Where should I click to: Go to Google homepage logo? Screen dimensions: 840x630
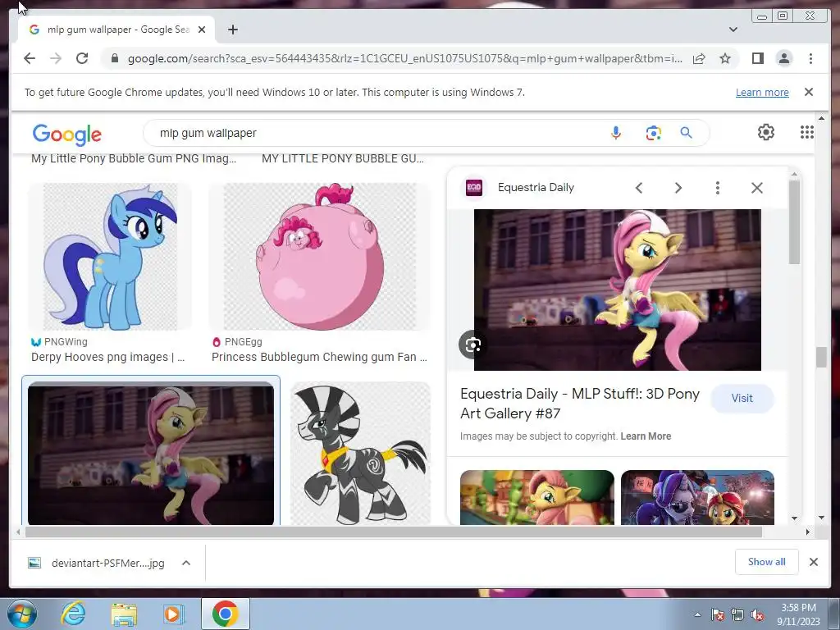67,134
